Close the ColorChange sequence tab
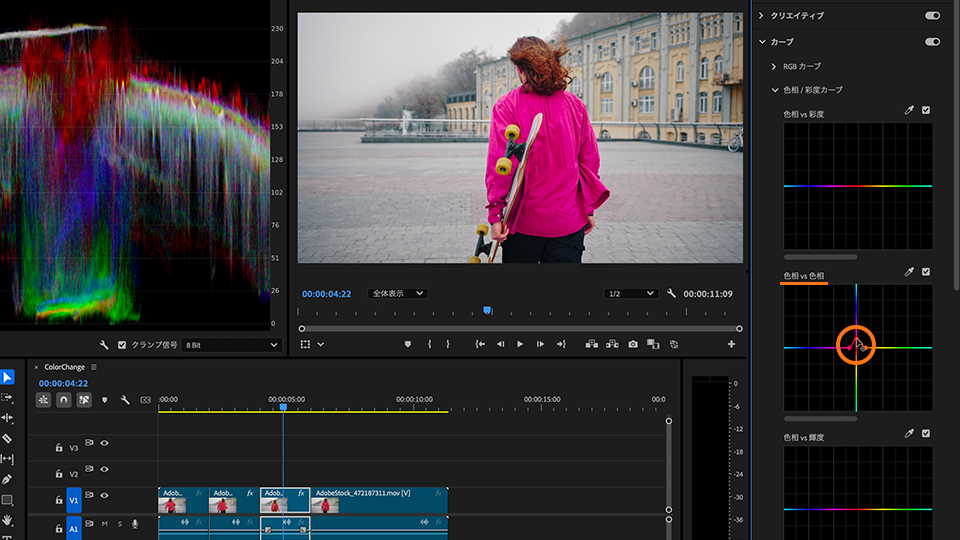The image size is (960, 540). [x=36, y=367]
